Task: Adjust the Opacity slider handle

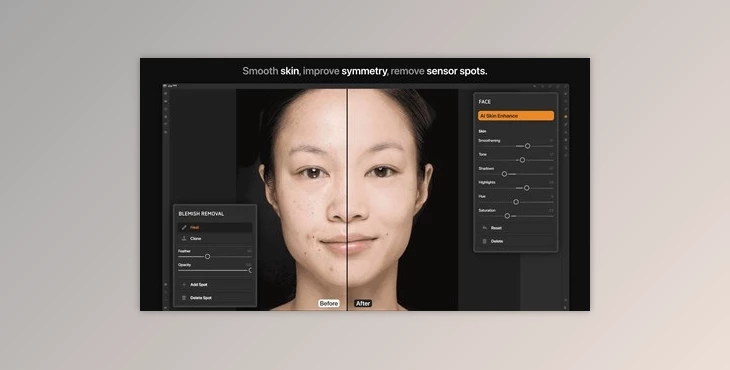Action: 250,270
